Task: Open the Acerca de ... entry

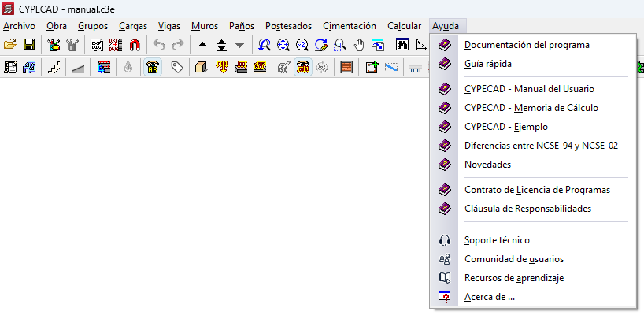Action: coord(489,297)
